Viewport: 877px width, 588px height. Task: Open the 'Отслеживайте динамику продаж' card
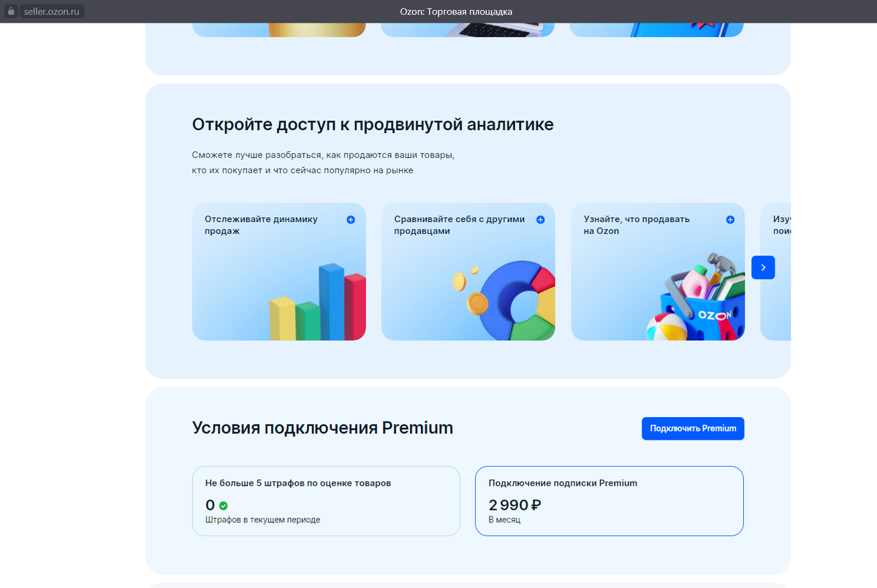pos(278,272)
